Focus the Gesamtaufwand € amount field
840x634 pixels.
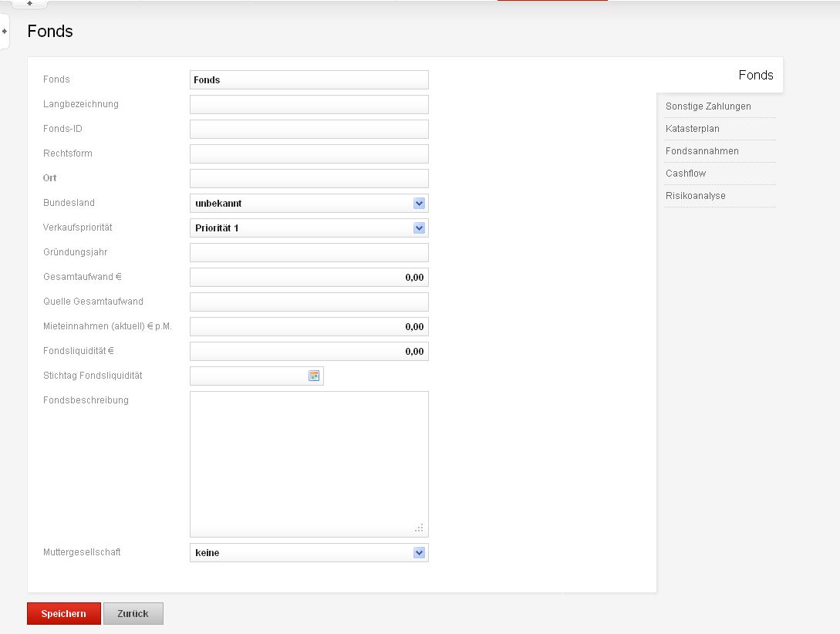309,277
